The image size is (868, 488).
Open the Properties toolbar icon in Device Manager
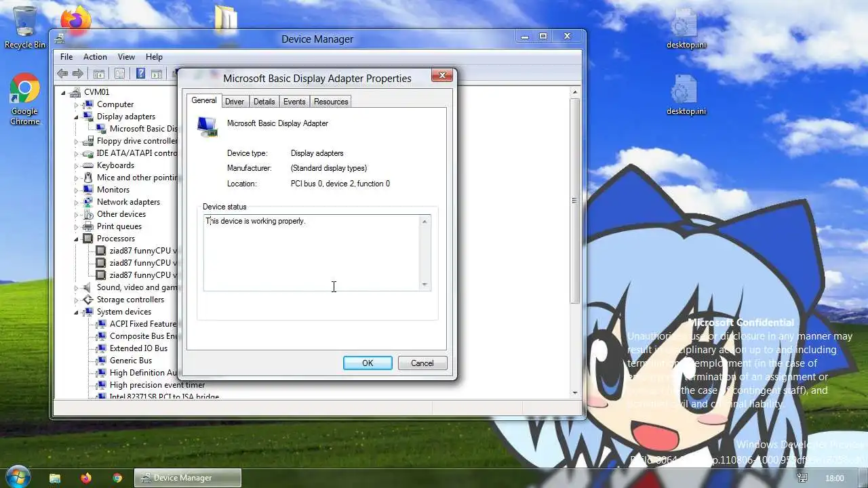(119, 74)
